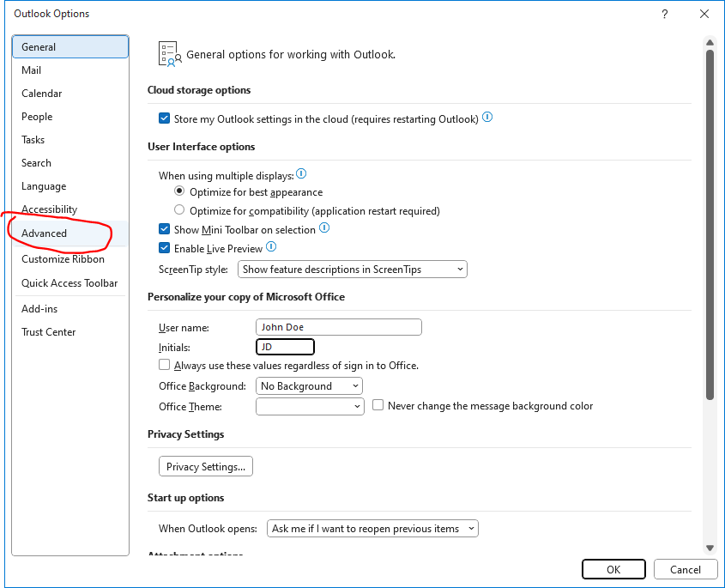
Task: Click the vertical scrollbar thumb
Action: [710, 224]
